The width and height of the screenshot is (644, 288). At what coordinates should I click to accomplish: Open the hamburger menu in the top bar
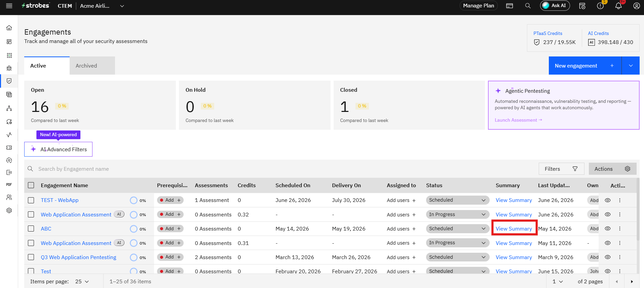pos(9,6)
